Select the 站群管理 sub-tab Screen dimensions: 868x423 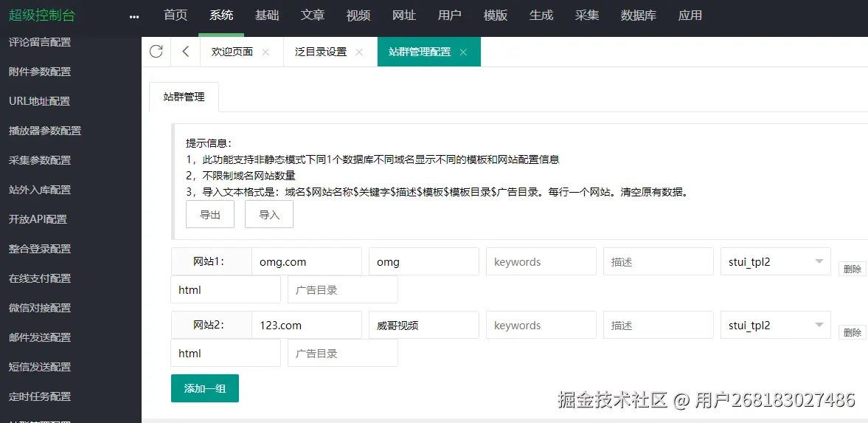tap(184, 97)
